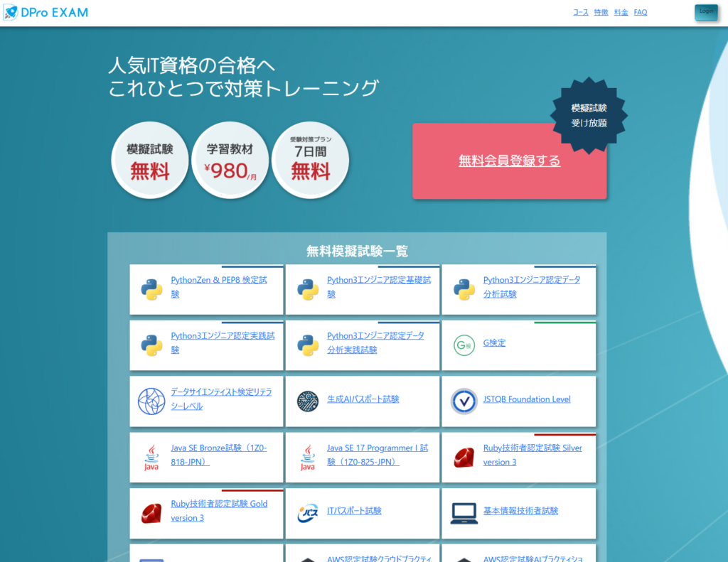Image resolution: width=728 pixels, height=562 pixels.
Task: Click the 基本情報技術者試験 laptop icon
Action: [x=464, y=513]
